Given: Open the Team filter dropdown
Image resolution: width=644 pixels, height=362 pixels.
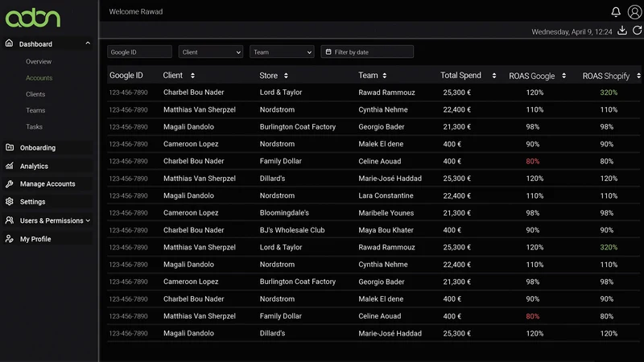Looking at the screenshot, I should point(282,52).
